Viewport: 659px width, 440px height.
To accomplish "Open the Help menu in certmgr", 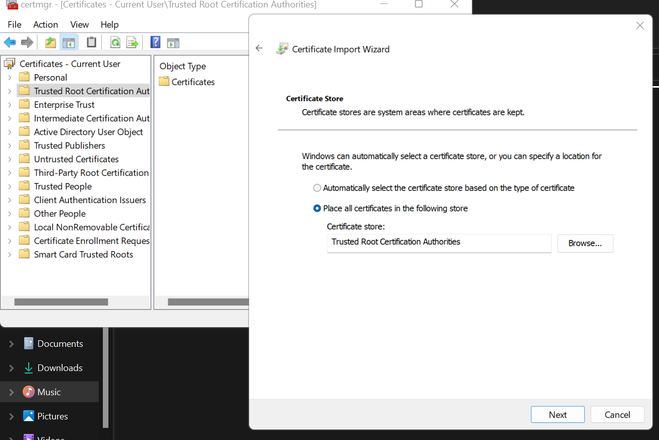I will 109,25.
